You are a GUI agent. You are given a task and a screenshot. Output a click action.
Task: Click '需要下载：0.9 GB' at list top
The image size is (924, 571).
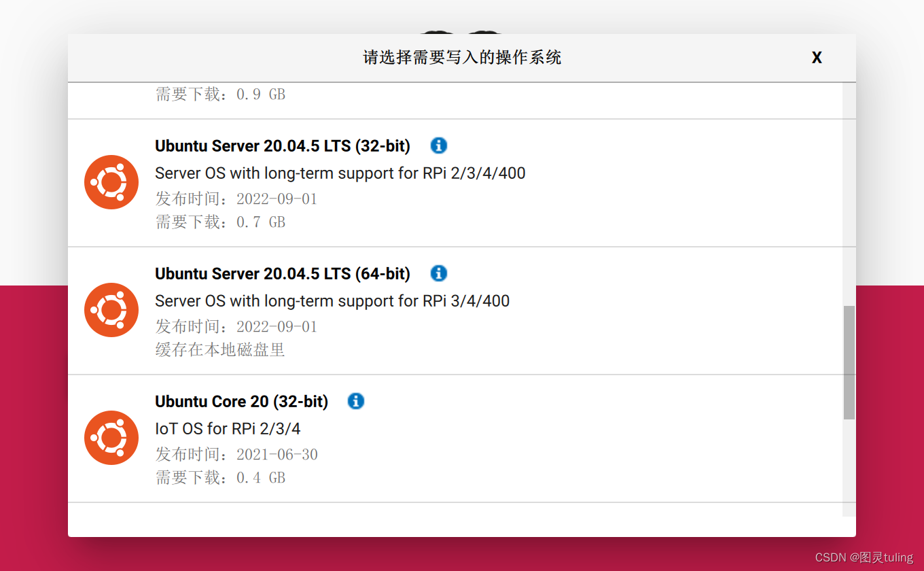point(220,94)
